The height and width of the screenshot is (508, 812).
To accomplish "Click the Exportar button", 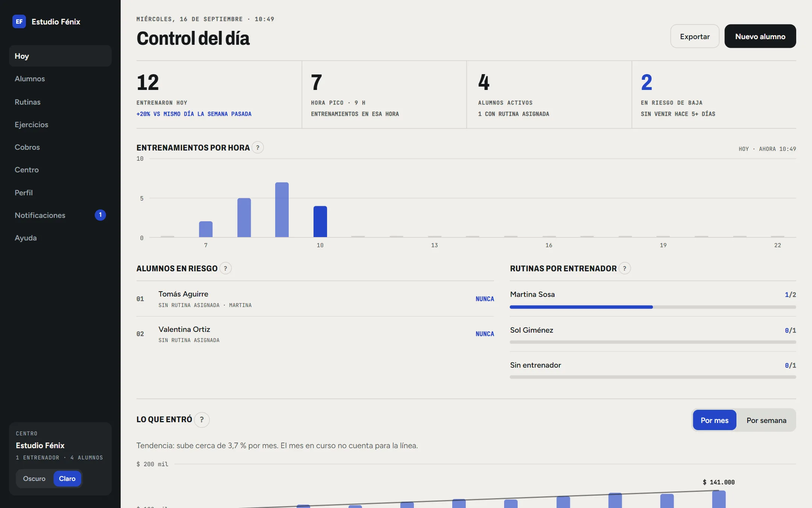I will click(x=695, y=37).
